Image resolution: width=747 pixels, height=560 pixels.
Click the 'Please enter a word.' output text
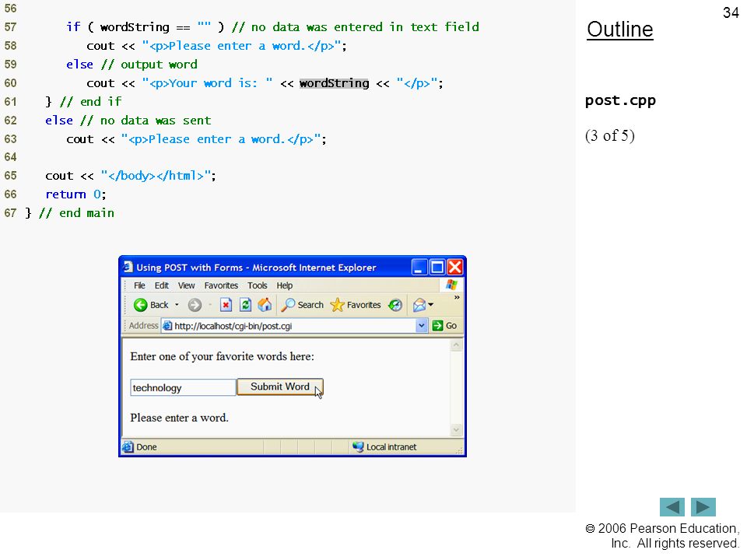point(179,418)
